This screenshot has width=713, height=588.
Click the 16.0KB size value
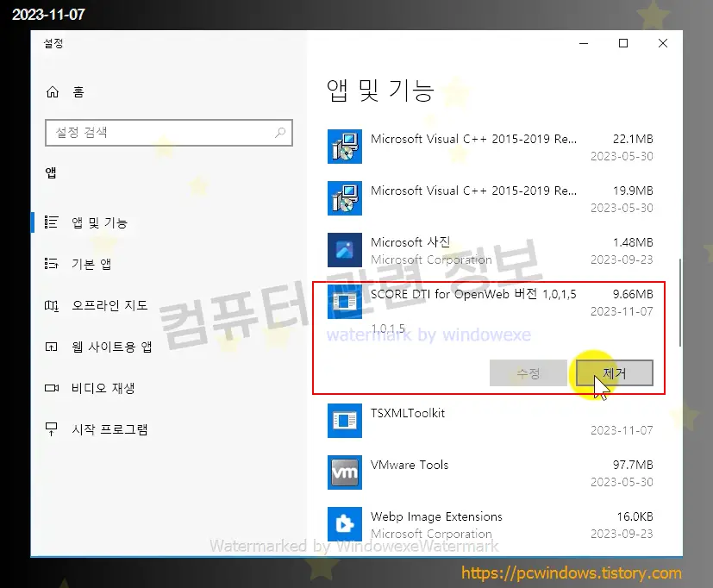635,516
